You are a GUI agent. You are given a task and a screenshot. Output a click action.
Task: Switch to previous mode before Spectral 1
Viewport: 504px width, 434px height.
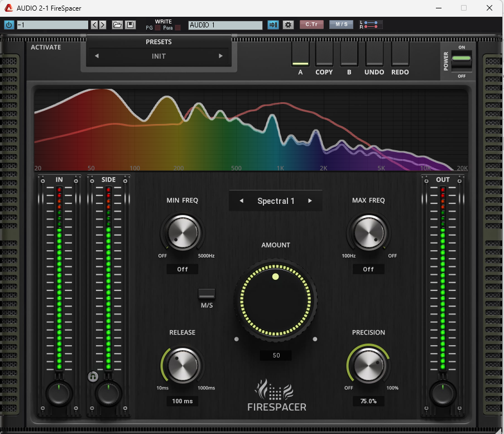[241, 201]
